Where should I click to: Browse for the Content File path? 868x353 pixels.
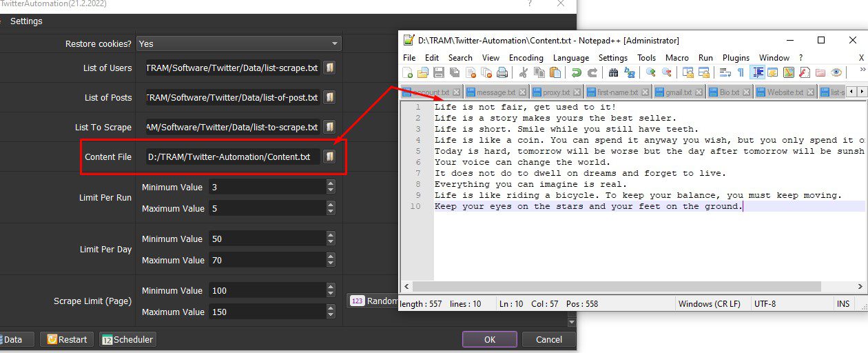(x=329, y=157)
